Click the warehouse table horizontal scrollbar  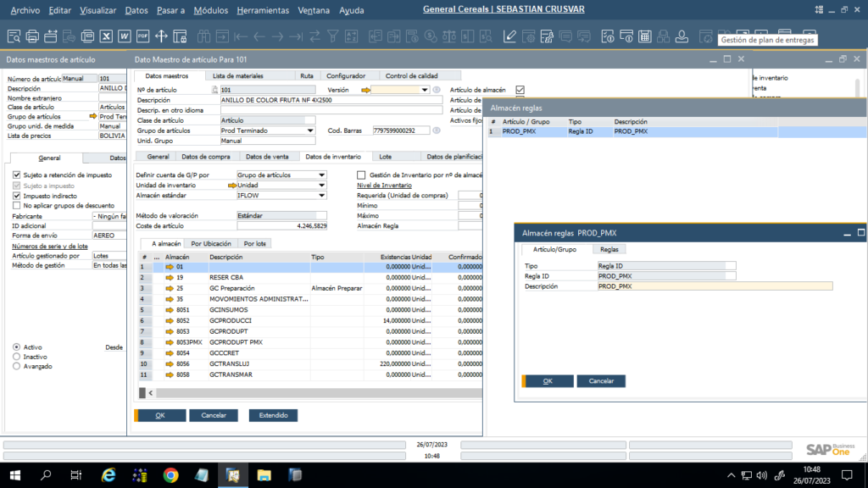click(x=319, y=393)
